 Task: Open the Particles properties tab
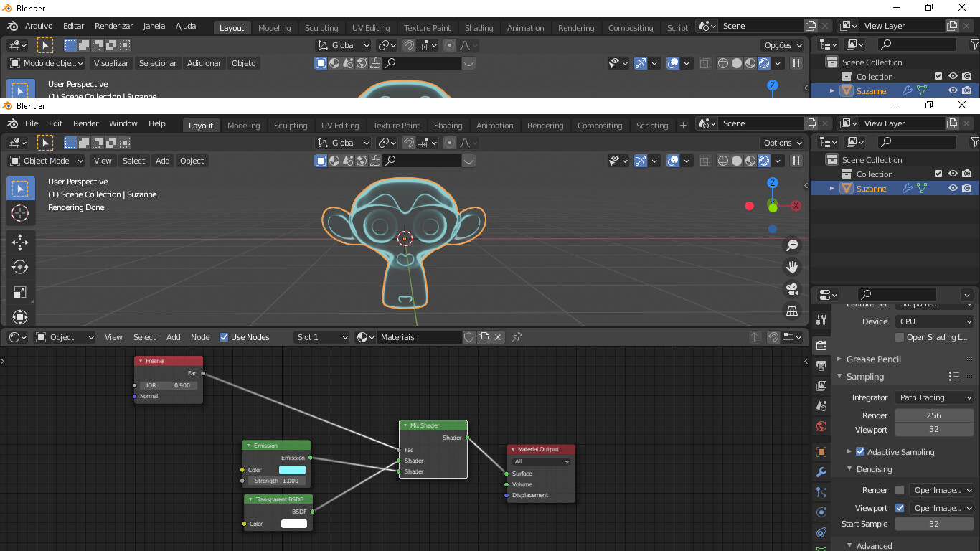pos(821,492)
